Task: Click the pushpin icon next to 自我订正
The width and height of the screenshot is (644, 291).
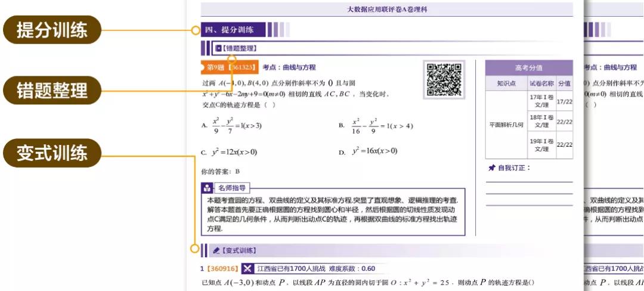Action: [491, 168]
